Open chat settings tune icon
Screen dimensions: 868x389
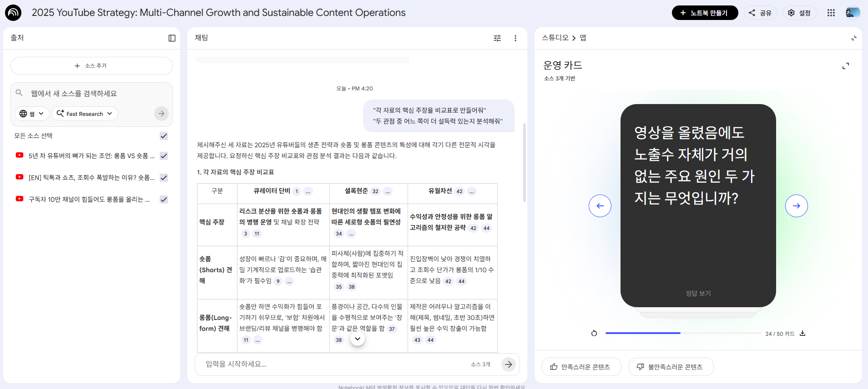click(x=497, y=38)
